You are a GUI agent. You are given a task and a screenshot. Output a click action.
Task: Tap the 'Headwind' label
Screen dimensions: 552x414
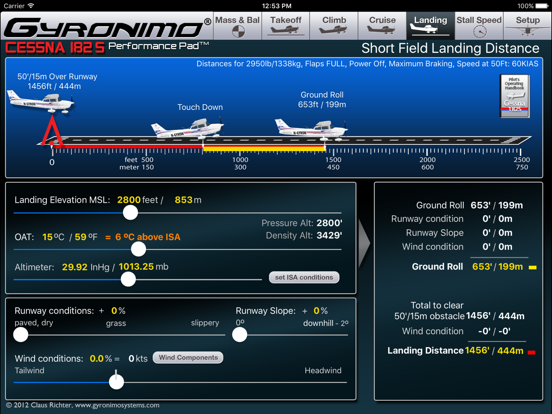point(323,370)
